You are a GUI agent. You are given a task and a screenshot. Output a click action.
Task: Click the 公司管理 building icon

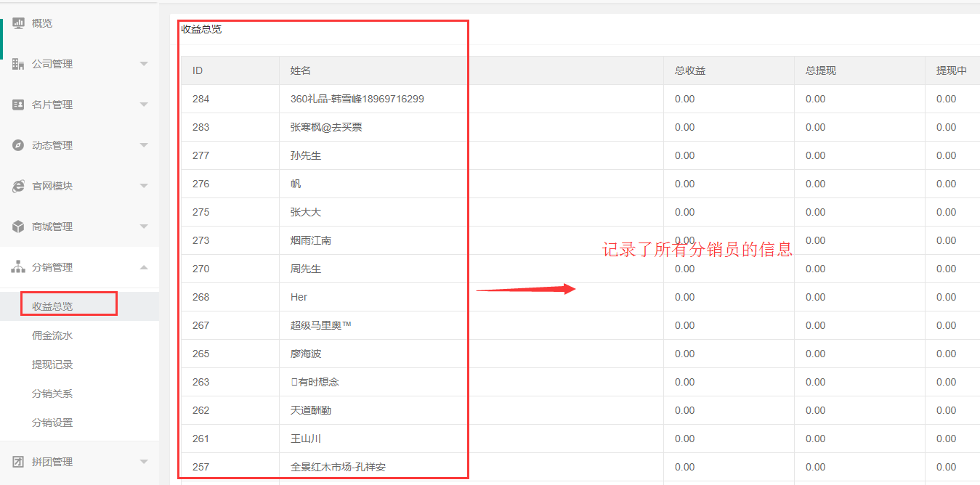click(x=18, y=64)
